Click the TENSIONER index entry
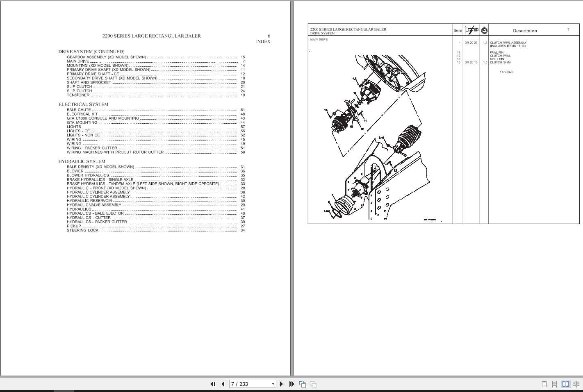583x392 pixels. point(156,95)
